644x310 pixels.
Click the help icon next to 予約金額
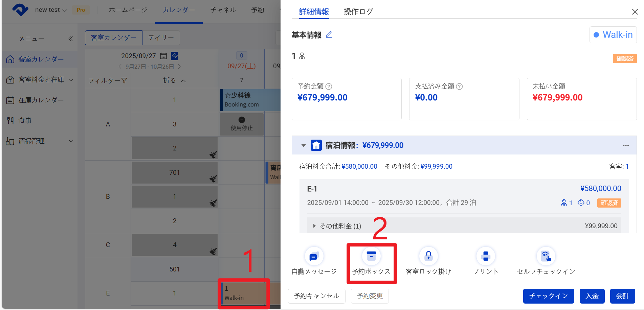point(329,87)
